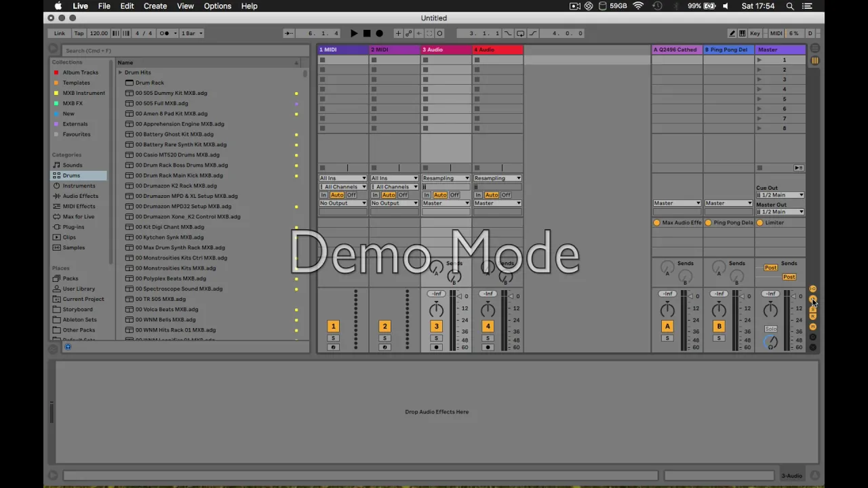Toggle track 1 MIDI activator button

[x=333, y=326]
